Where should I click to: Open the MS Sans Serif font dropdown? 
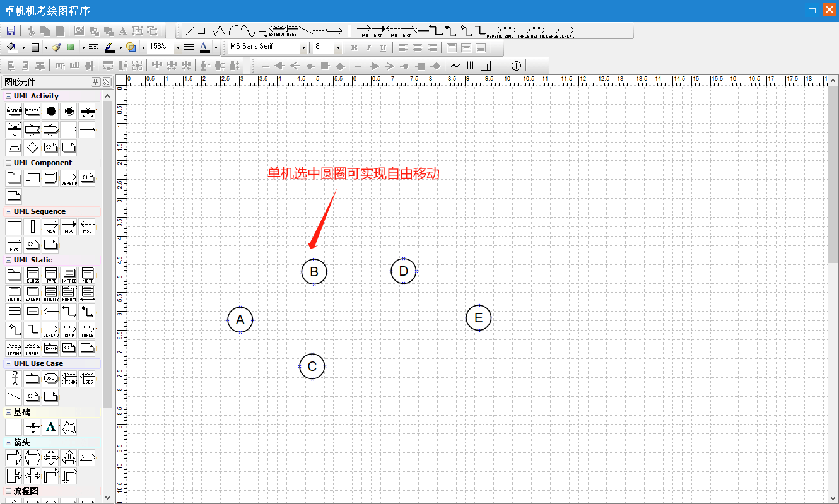303,47
